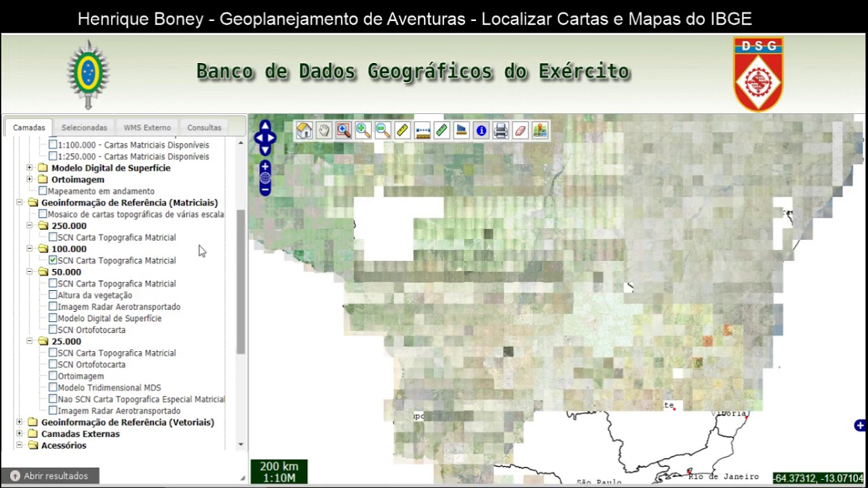Select the yellow ruler measure tool
This screenshot has height=488, width=868.
[403, 130]
